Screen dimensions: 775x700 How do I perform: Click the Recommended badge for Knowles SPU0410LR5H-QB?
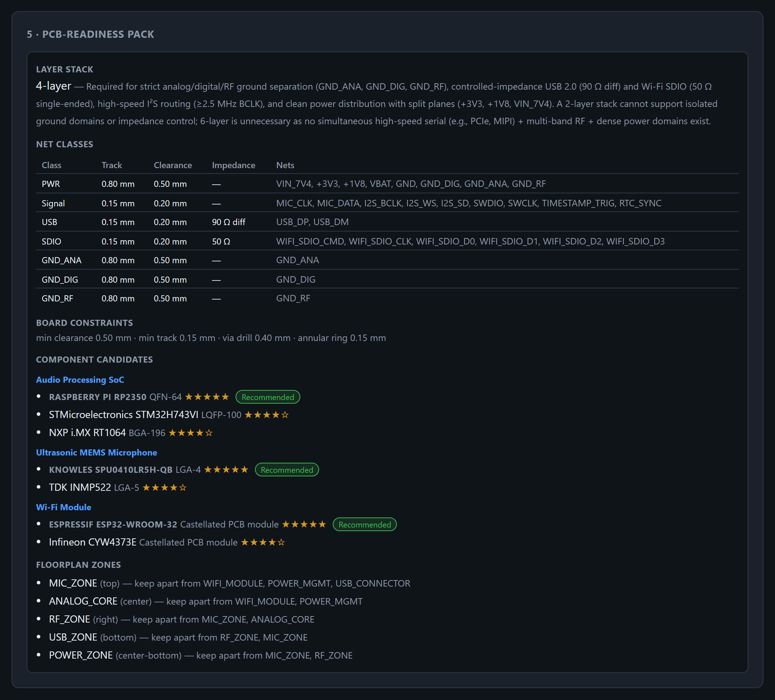pos(287,470)
